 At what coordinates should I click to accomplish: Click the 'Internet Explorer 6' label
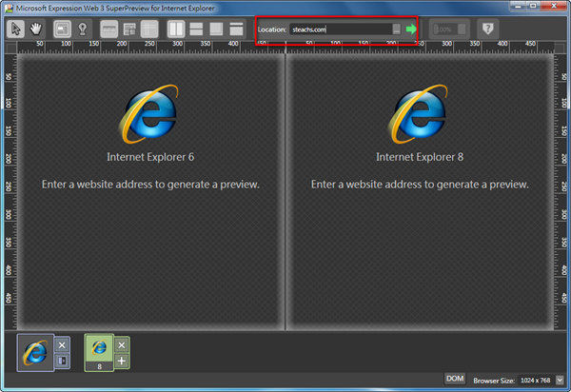pyautogui.click(x=150, y=157)
